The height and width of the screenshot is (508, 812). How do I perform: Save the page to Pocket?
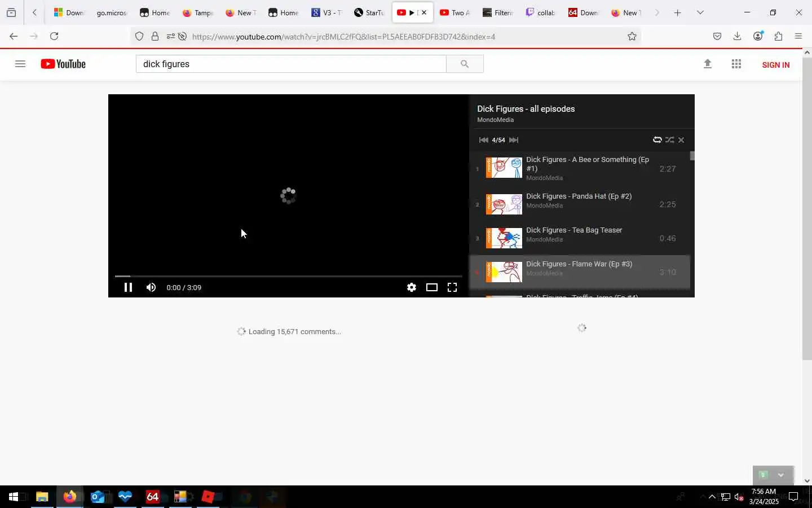pos(717,37)
